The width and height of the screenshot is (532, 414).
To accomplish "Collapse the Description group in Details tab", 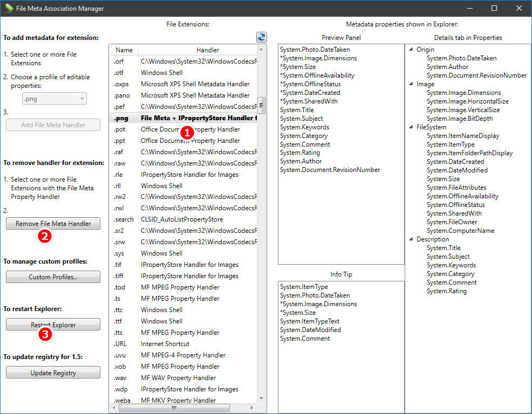I will pyautogui.click(x=411, y=239).
